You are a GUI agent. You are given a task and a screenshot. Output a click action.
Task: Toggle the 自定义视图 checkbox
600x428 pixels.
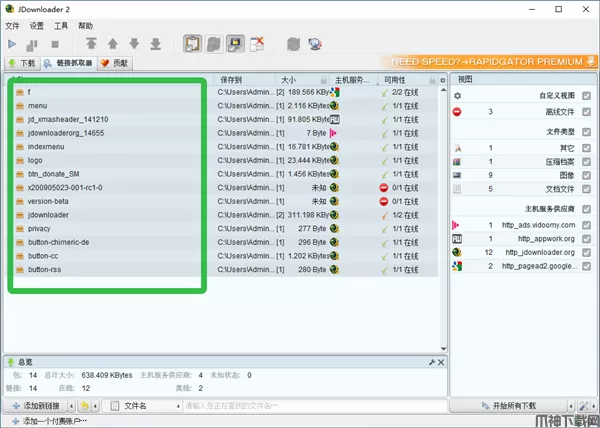click(x=586, y=96)
